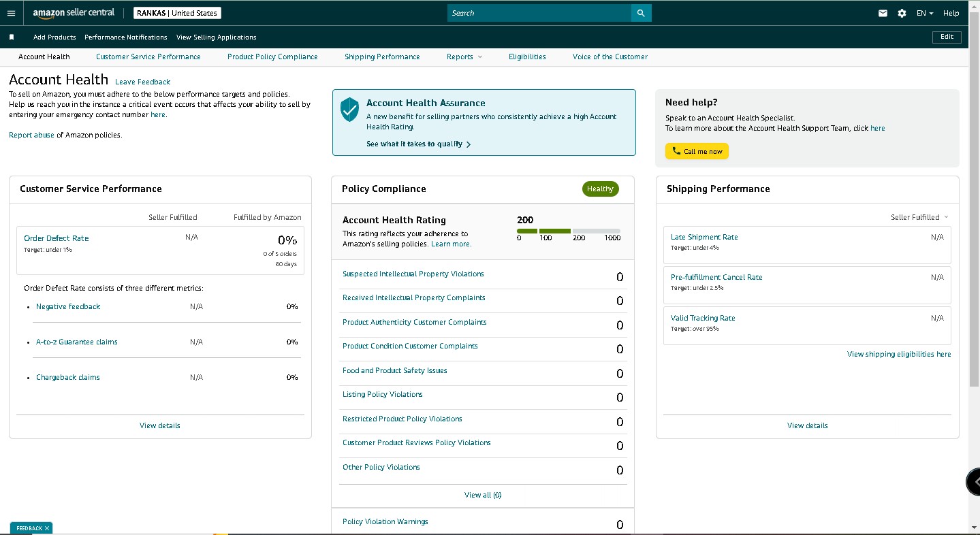The height and width of the screenshot is (535, 980).
Task: Open Chargeback claims metric
Action: click(x=68, y=377)
